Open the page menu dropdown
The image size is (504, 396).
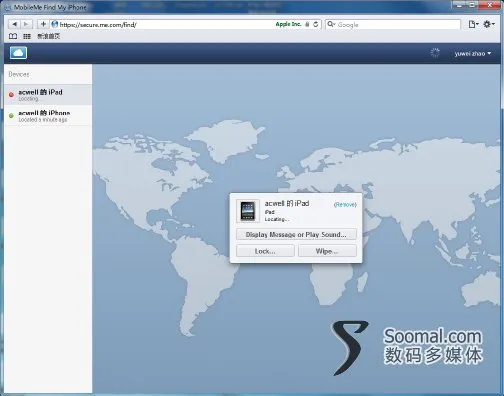coord(473,24)
